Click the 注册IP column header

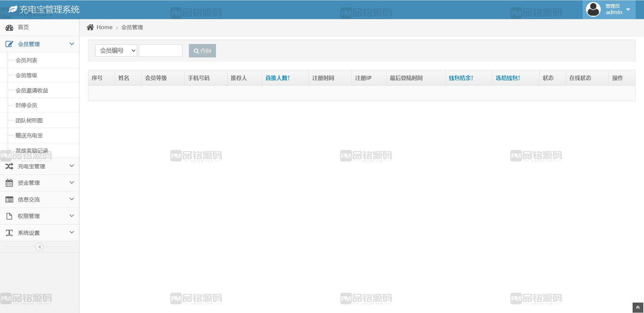363,78
